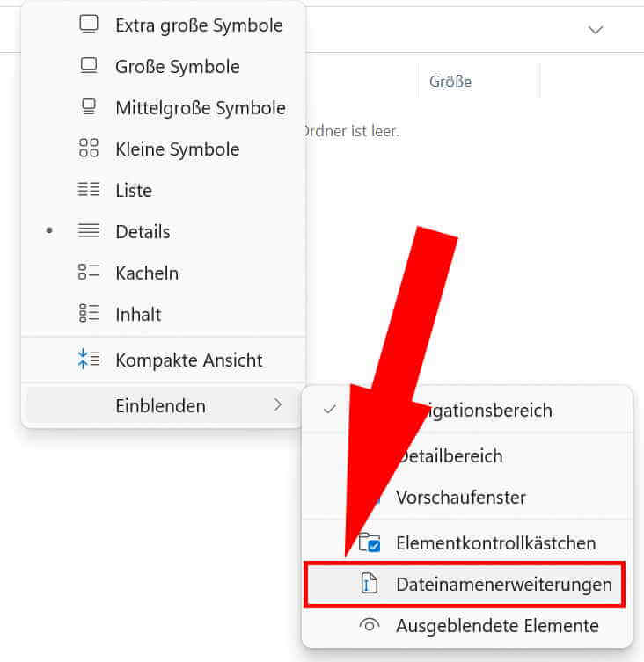This screenshot has width=644, height=662.
Task: Show Ausgeblendete Elemente with the eye icon
Action: click(x=467, y=625)
